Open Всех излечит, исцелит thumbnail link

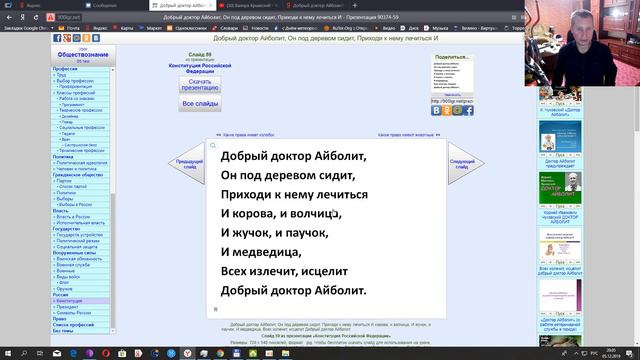(560, 271)
